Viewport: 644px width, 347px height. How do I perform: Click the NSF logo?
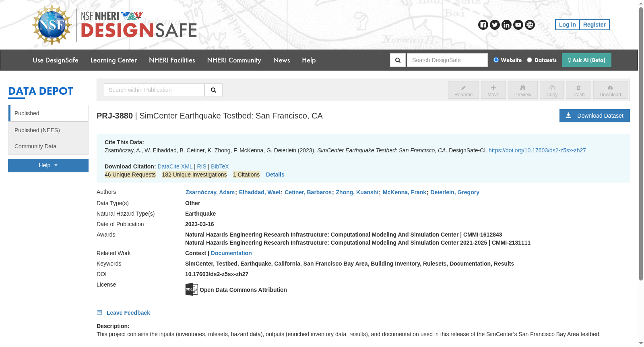coord(52,25)
